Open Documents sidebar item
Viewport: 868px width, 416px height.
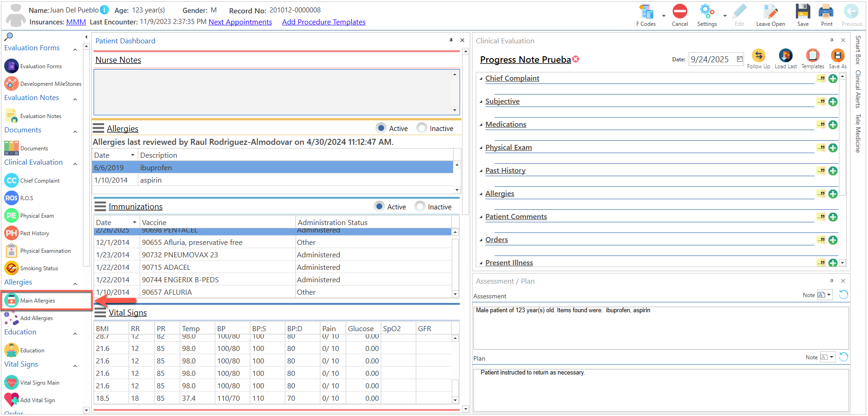pos(26,148)
